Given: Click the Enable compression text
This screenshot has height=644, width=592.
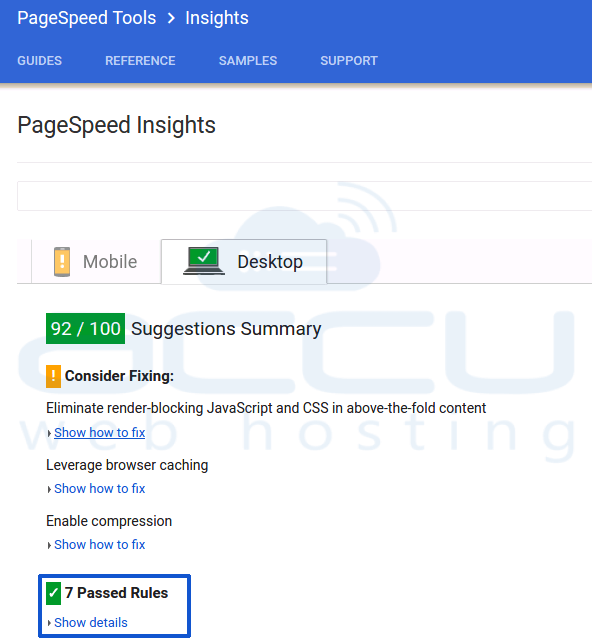Looking at the screenshot, I should click(x=109, y=521).
